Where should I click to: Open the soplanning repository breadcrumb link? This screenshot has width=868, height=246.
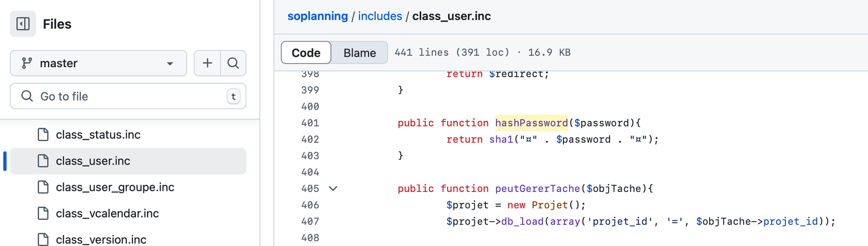[318, 16]
